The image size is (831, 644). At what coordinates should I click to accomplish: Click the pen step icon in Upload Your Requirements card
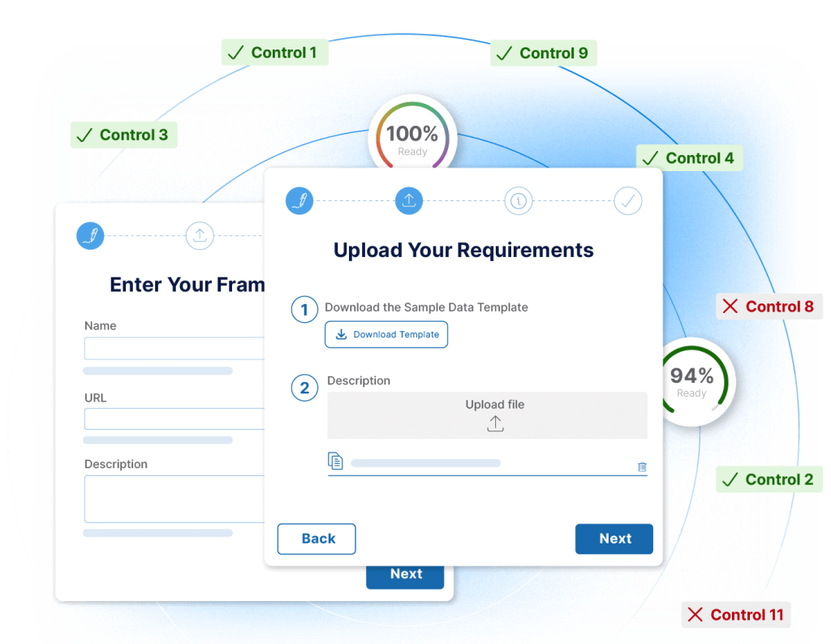(x=299, y=200)
